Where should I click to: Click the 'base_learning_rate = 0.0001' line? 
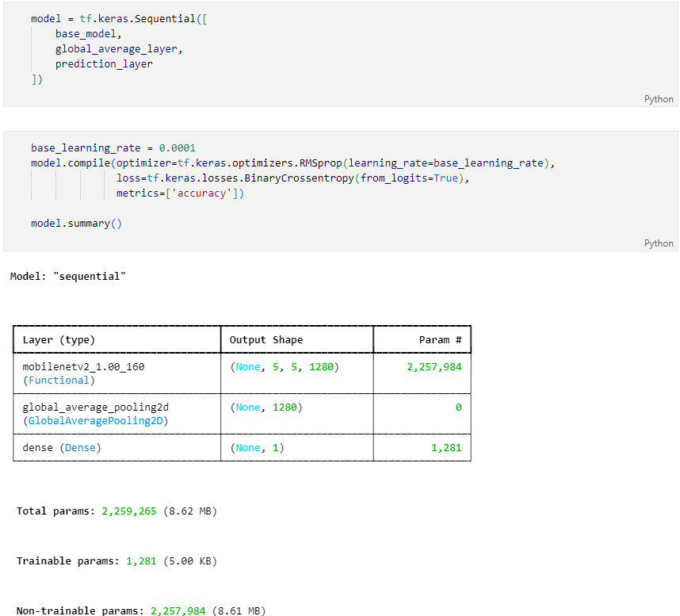[113, 148]
